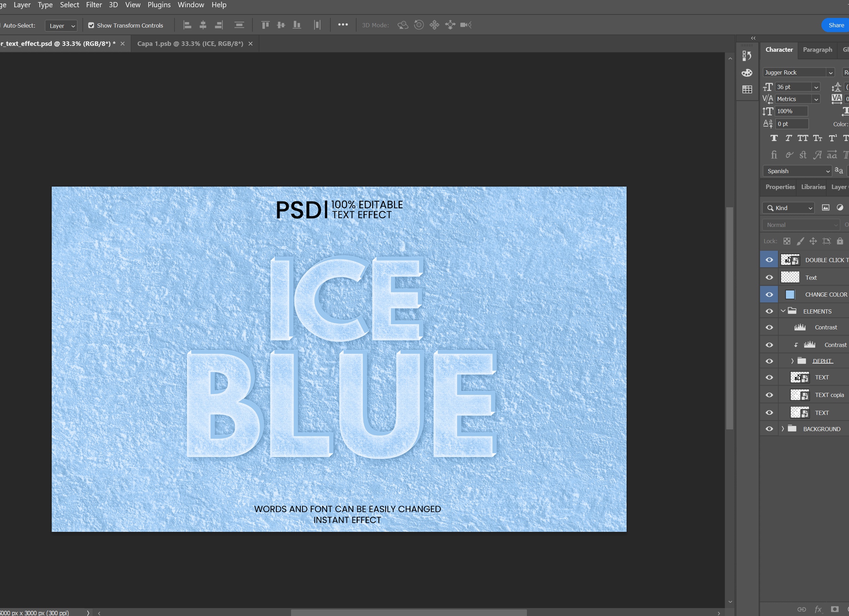The image size is (849, 616).
Task: Expand the DEPHT layer group
Action: pyautogui.click(x=792, y=361)
